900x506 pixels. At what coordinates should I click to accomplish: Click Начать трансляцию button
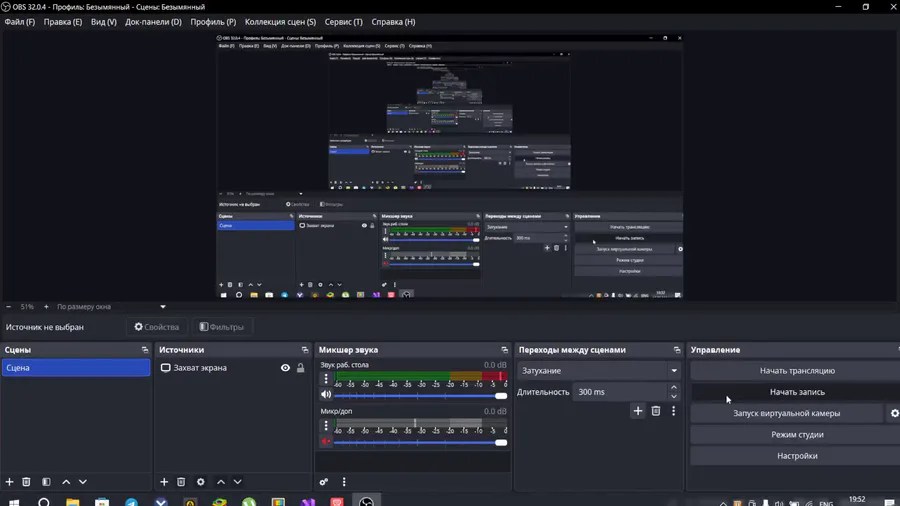797,371
